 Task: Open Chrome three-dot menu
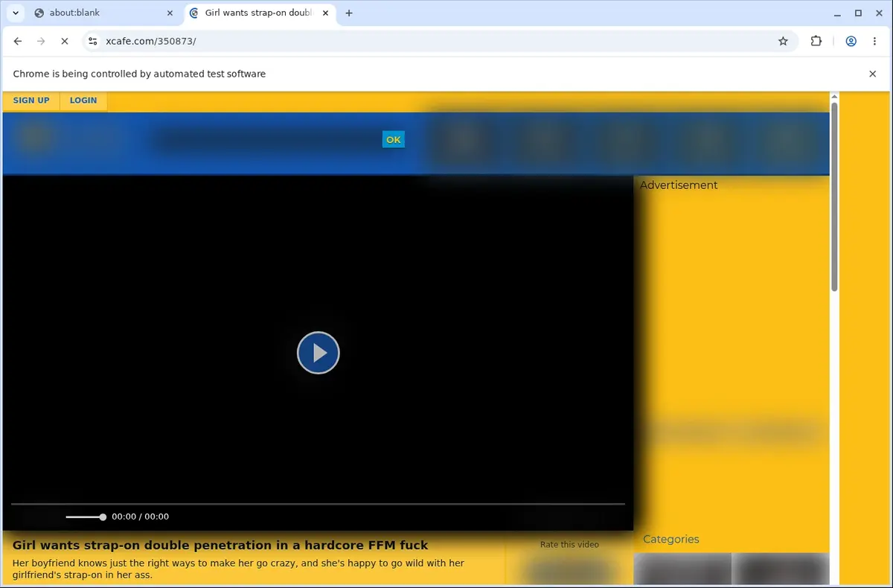click(874, 42)
